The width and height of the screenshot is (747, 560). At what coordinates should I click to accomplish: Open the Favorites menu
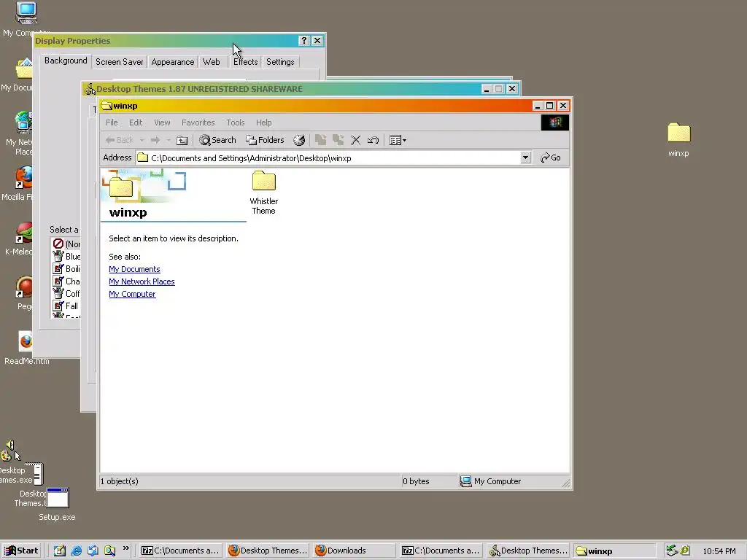[198, 122]
